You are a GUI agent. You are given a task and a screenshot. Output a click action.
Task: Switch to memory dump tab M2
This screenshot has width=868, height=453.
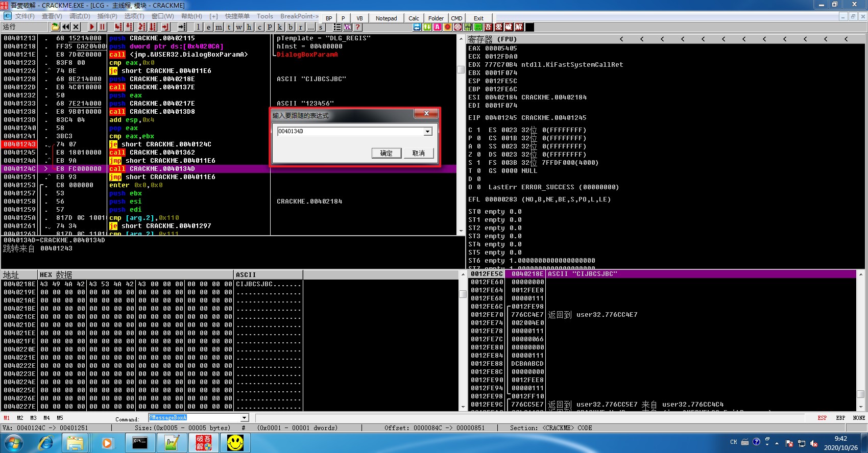pos(20,418)
